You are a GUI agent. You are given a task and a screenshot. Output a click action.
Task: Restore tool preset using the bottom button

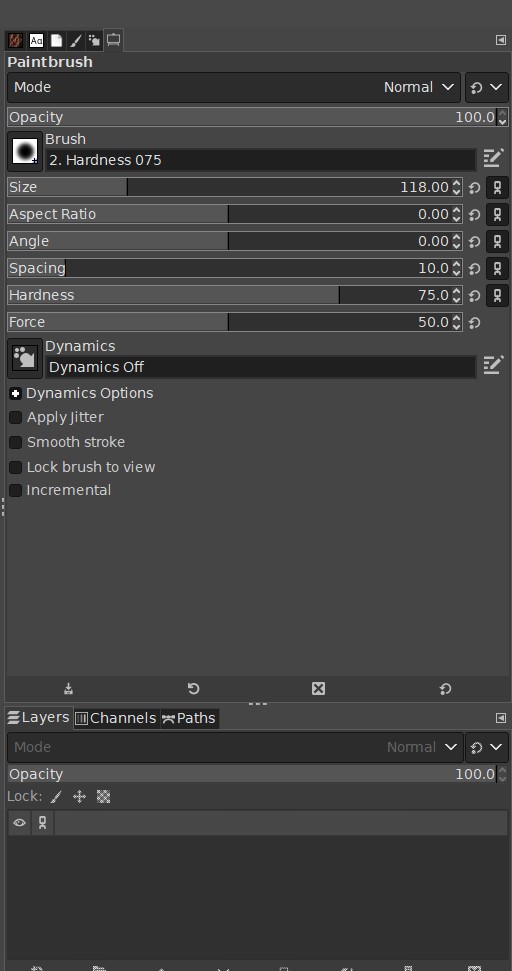coord(193,689)
